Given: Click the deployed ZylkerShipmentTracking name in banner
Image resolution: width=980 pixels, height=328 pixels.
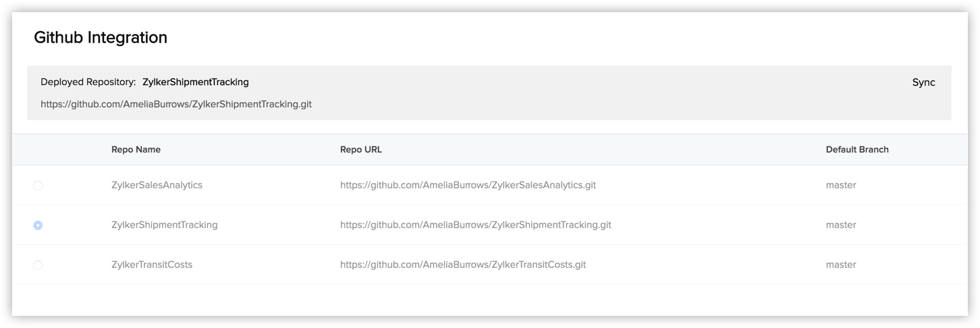Looking at the screenshot, I should point(196,82).
